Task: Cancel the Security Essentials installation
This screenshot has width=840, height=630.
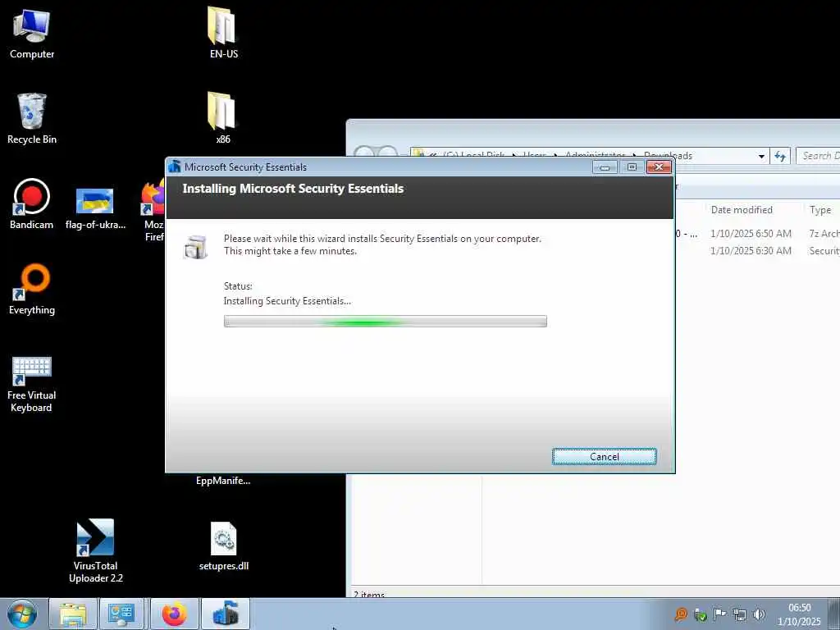Action: pyautogui.click(x=605, y=456)
